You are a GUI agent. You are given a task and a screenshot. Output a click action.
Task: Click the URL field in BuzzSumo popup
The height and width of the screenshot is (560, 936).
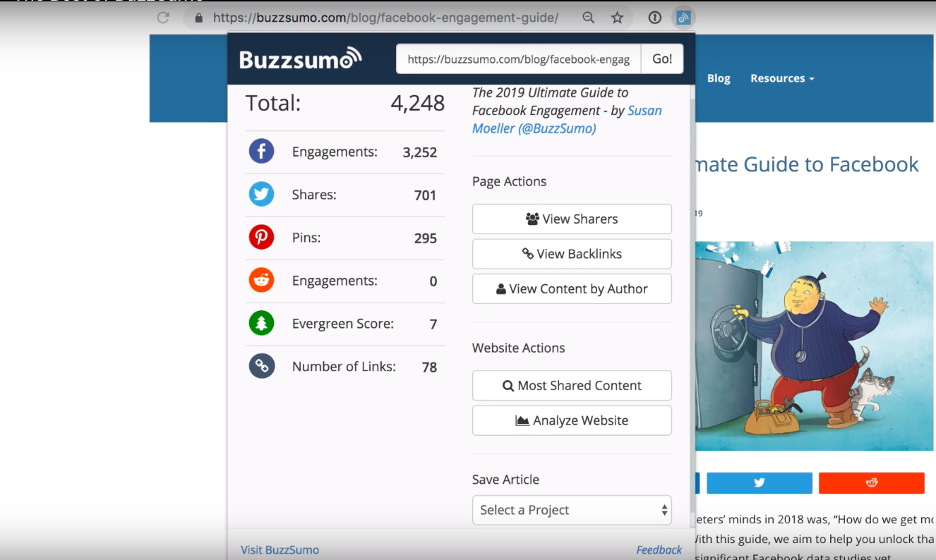pyautogui.click(x=519, y=59)
